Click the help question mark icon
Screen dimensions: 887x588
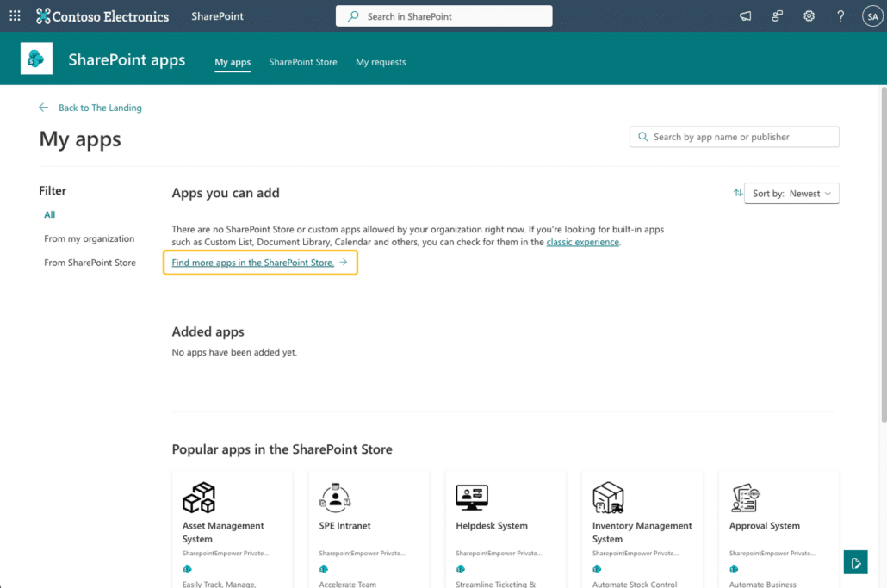click(x=840, y=15)
